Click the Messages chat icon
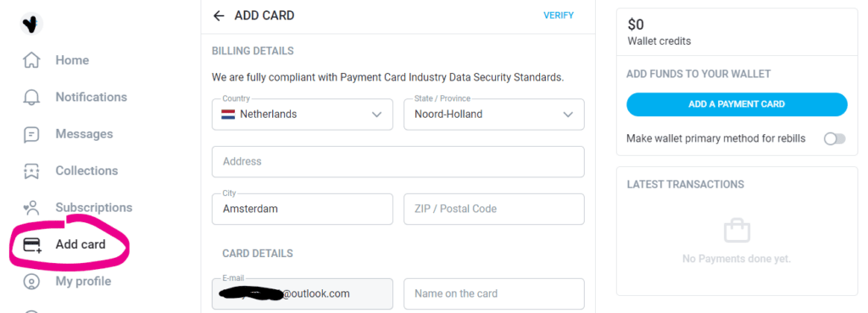This screenshot has height=313, width=868. (31, 134)
